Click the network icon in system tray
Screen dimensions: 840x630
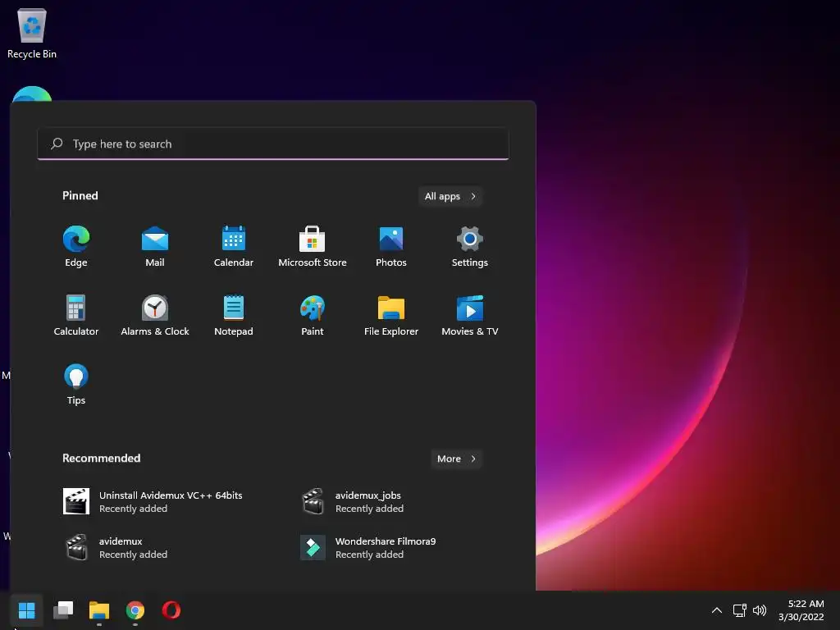coord(740,610)
